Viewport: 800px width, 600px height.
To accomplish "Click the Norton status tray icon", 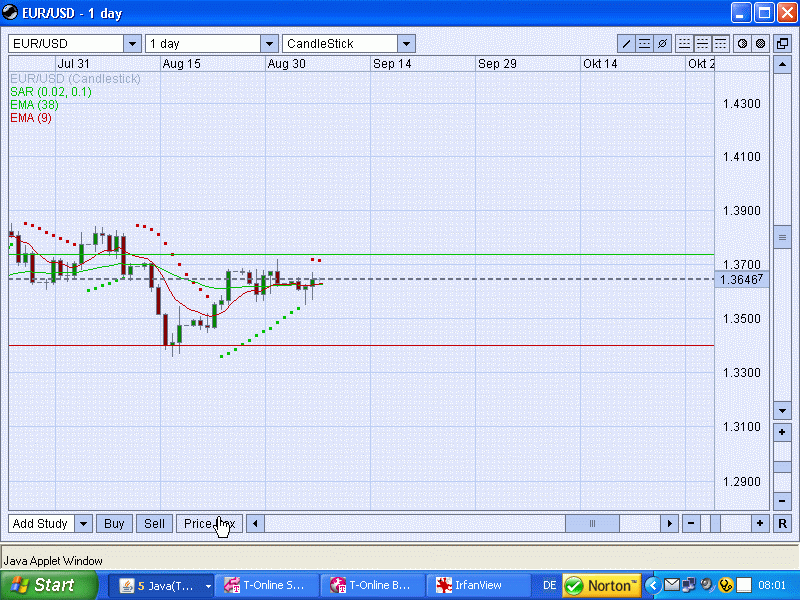I will [602, 585].
